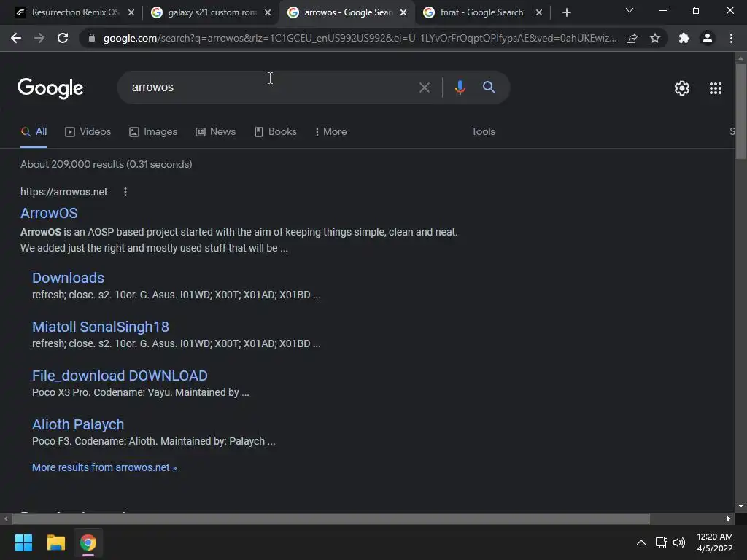Open the tab search chevron
This screenshot has width=747, height=560.
(x=630, y=10)
